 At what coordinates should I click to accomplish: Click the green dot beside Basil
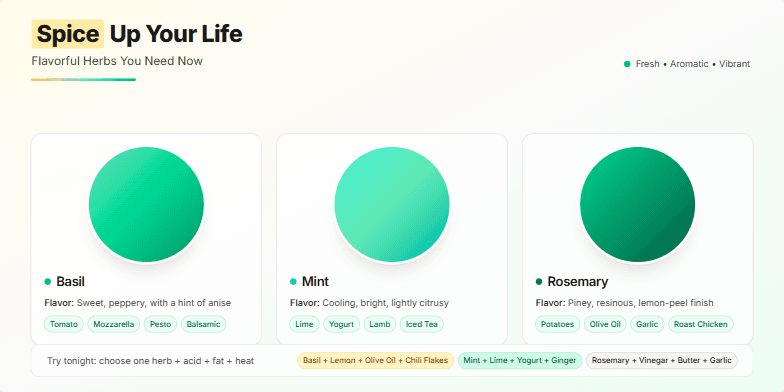(x=48, y=282)
